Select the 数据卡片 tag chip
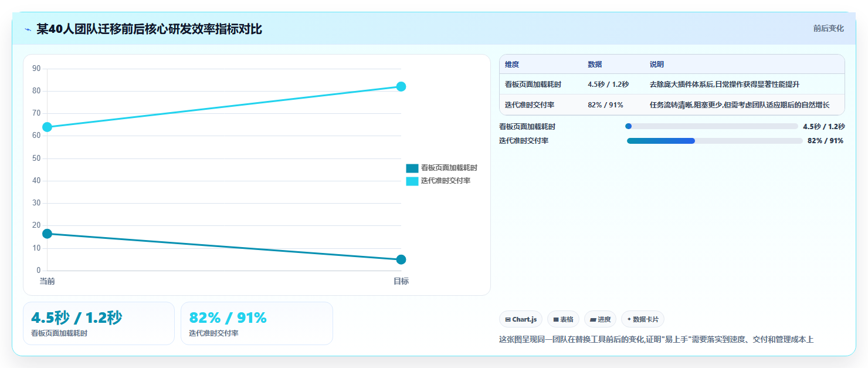The width and height of the screenshot is (868, 368). point(643,319)
